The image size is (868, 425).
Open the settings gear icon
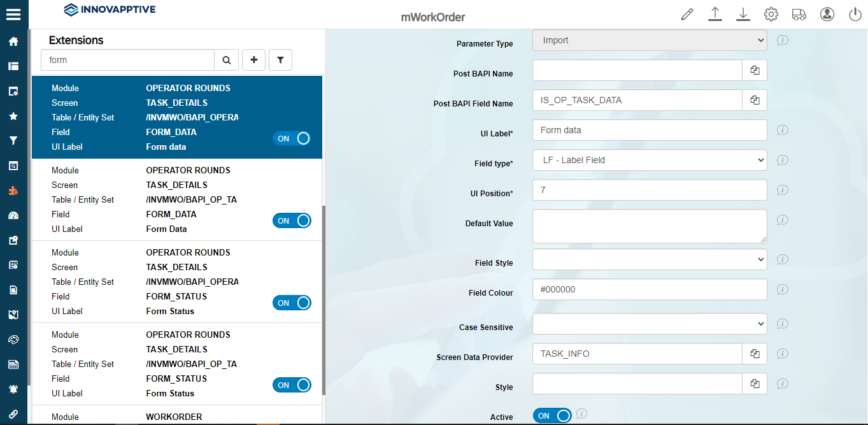771,14
